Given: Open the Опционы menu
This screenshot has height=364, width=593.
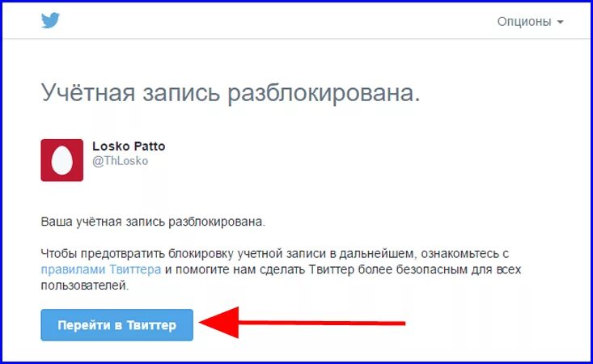Looking at the screenshot, I should (x=530, y=22).
